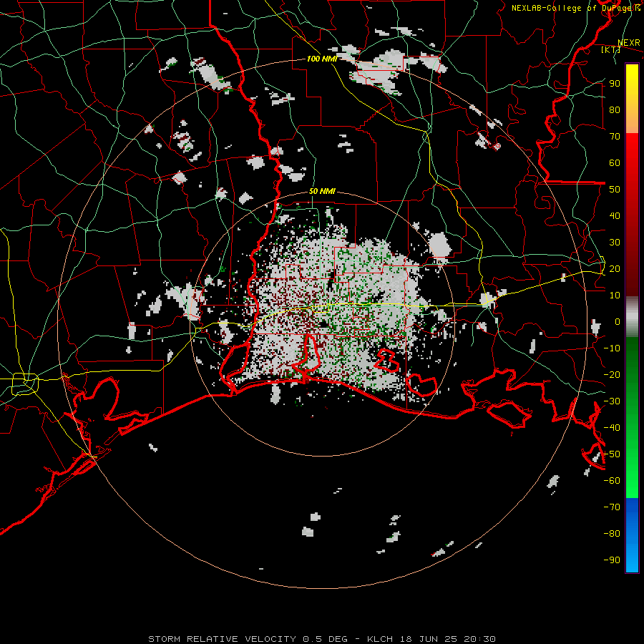Click the -70 value on the velocity scale
The width and height of the screenshot is (644, 644).
tap(612, 507)
